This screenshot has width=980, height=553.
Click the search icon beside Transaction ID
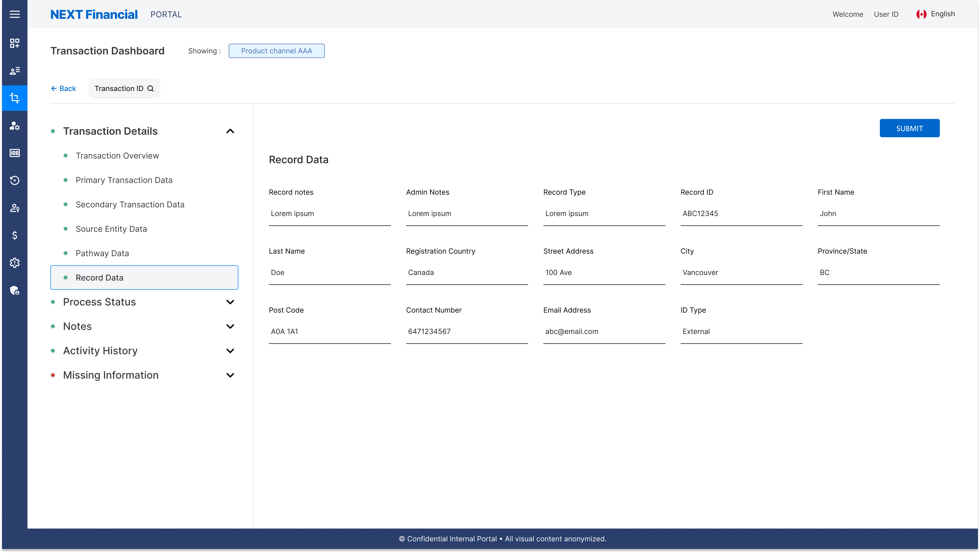151,88
